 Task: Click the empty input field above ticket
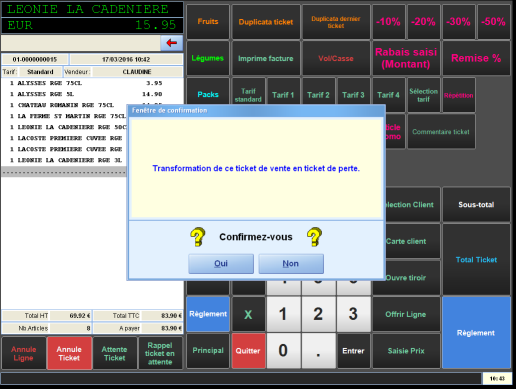pyautogui.click(x=81, y=43)
